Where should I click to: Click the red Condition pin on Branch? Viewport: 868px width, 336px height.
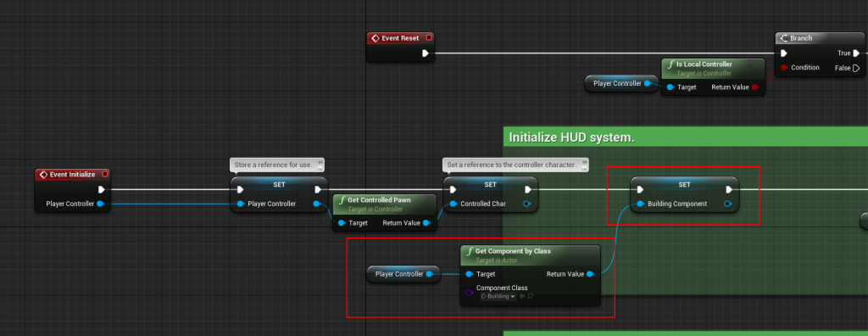point(784,68)
